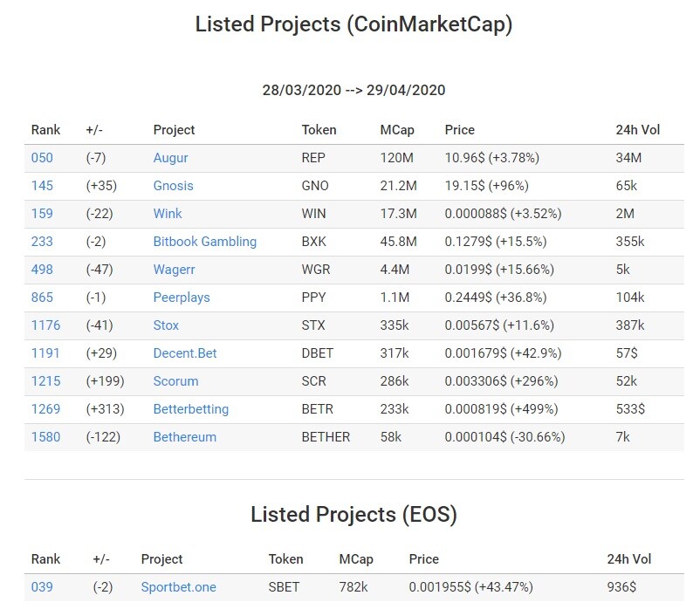Click the date range 28/03/2020 --> 29/04/2020
This screenshot has height=616, width=700.
pos(353,90)
